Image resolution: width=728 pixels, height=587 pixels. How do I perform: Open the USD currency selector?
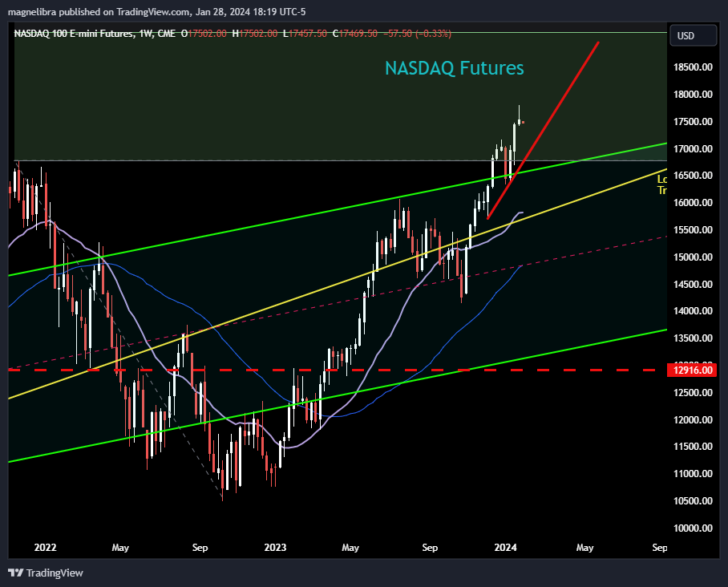tap(693, 36)
